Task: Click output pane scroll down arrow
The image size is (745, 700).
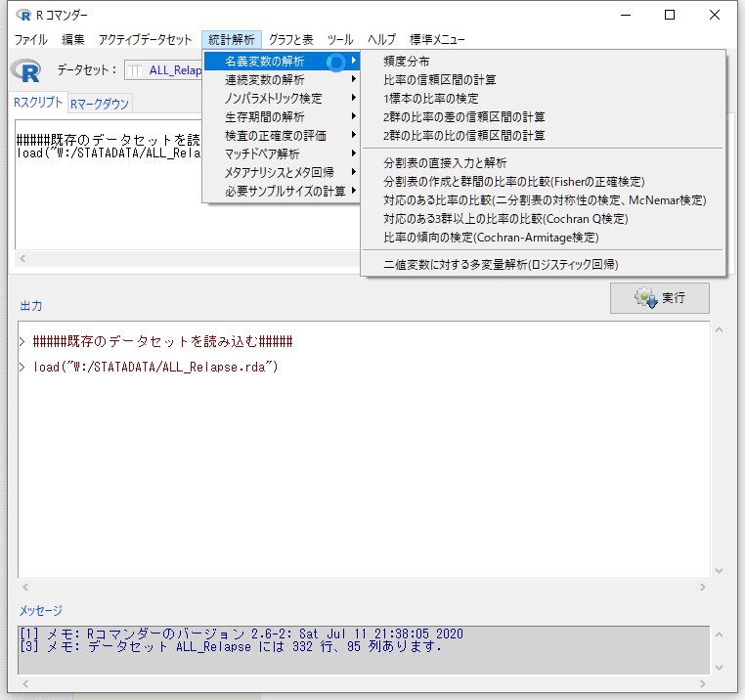Action: click(x=719, y=570)
